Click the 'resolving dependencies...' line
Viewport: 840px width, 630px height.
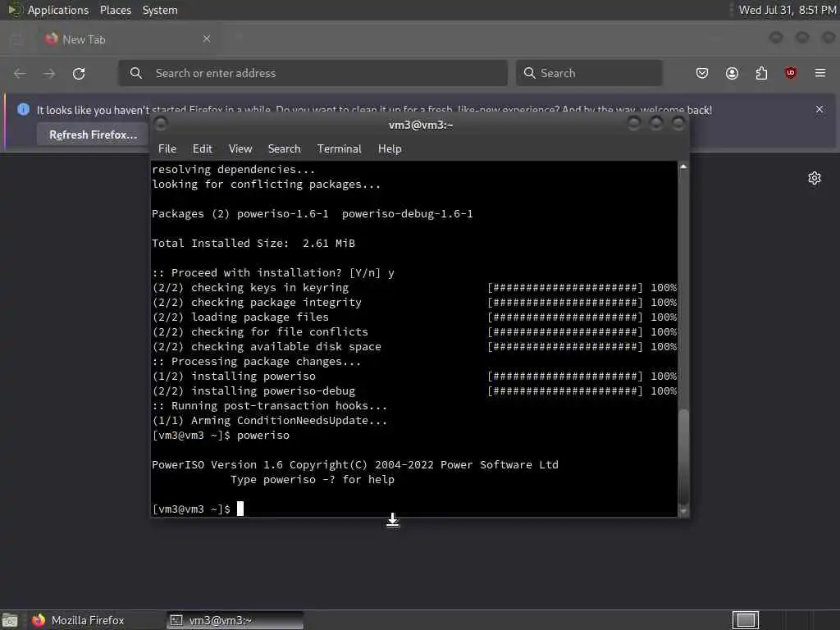[x=233, y=169]
